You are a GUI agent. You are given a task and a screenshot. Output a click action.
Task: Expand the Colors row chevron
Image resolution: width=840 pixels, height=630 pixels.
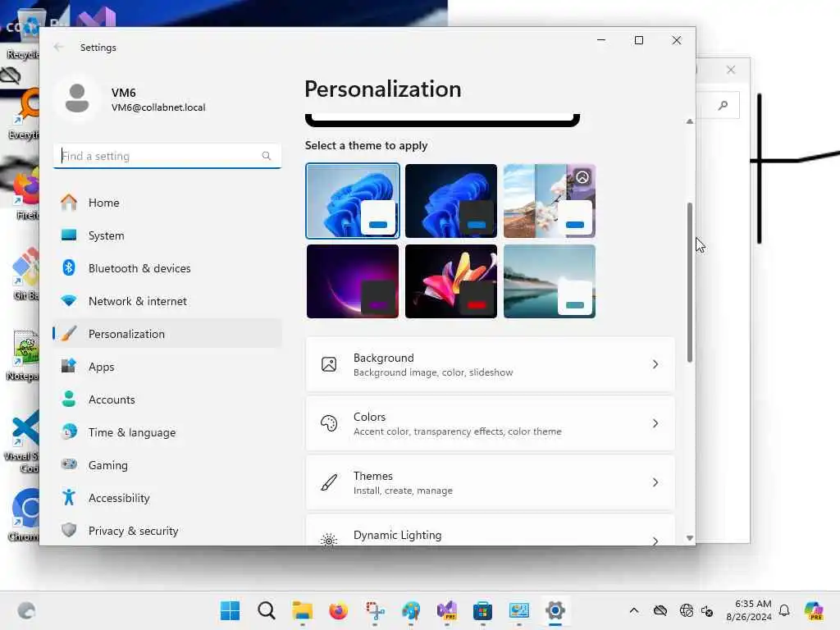(x=655, y=423)
